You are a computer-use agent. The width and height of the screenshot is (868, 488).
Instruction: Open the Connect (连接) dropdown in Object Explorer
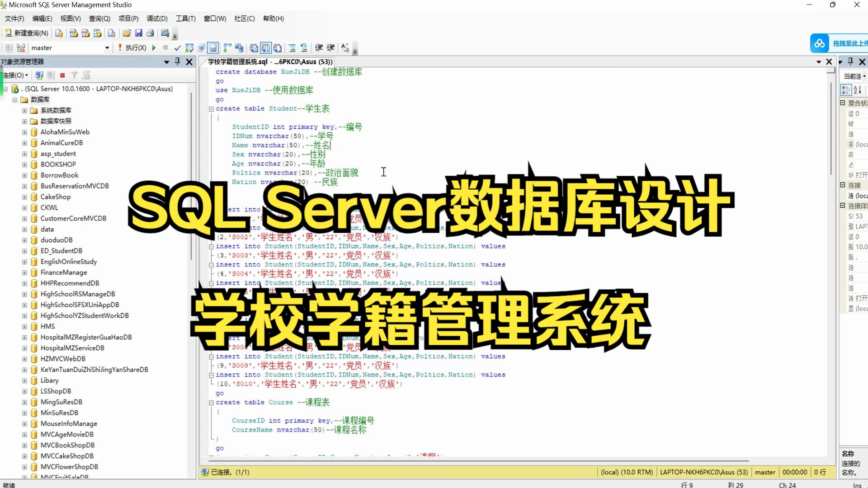point(16,75)
